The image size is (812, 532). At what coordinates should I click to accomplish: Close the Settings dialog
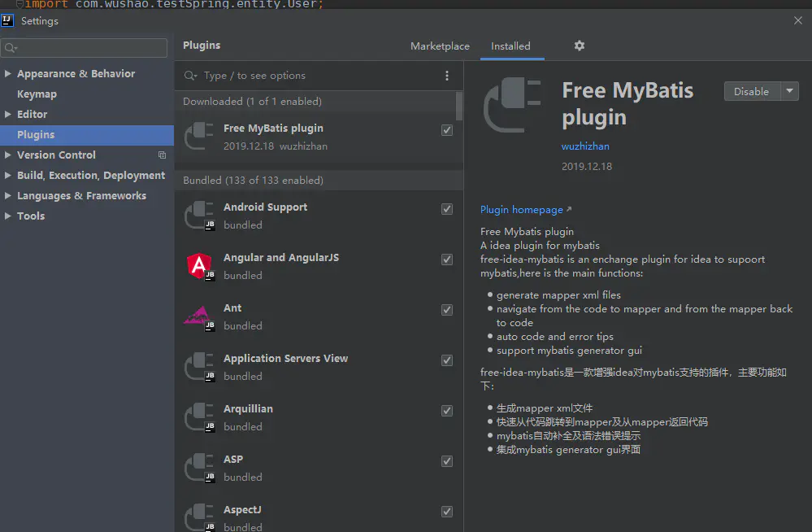click(x=798, y=20)
